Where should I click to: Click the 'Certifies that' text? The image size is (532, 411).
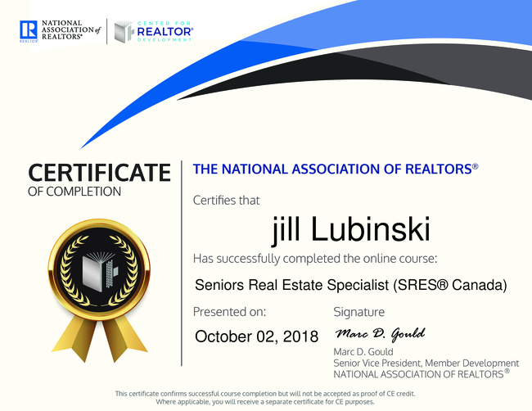tap(226, 201)
